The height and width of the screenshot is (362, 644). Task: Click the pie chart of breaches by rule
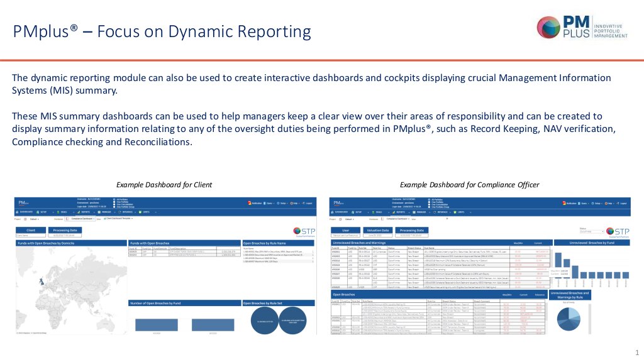tap(569, 319)
